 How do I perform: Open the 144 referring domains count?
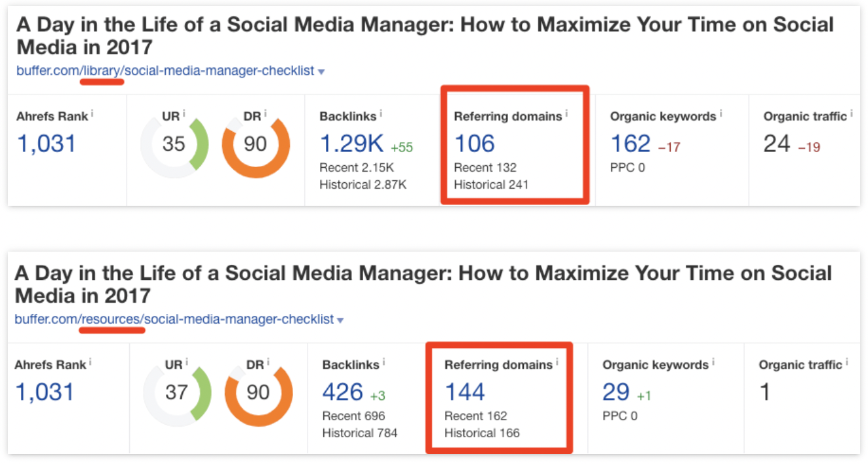pyautogui.click(x=465, y=393)
